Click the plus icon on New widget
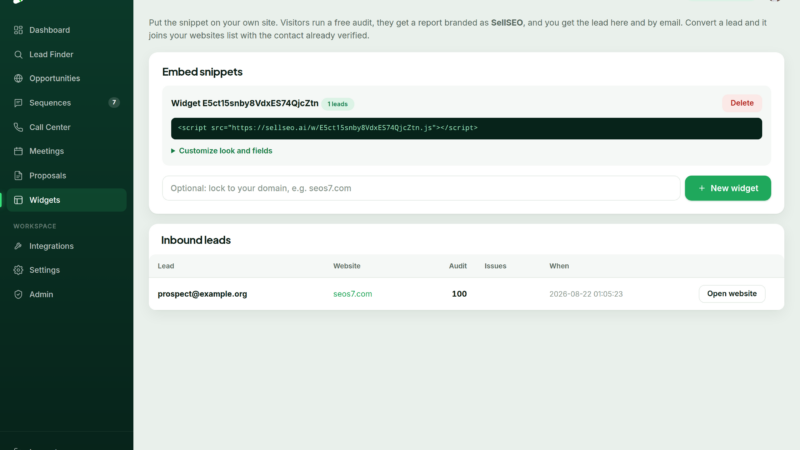Image resolution: width=800 pixels, height=450 pixels. (702, 188)
